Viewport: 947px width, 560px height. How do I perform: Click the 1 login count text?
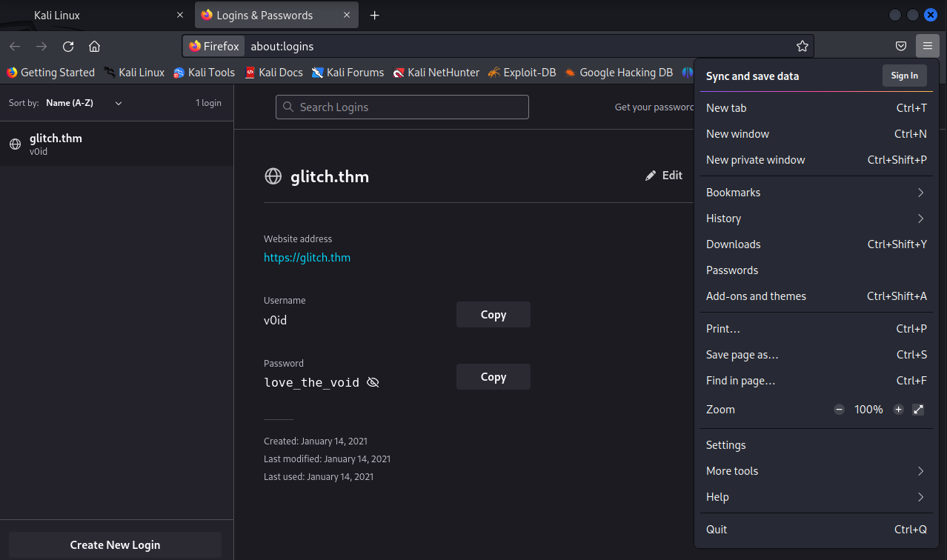coord(208,103)
